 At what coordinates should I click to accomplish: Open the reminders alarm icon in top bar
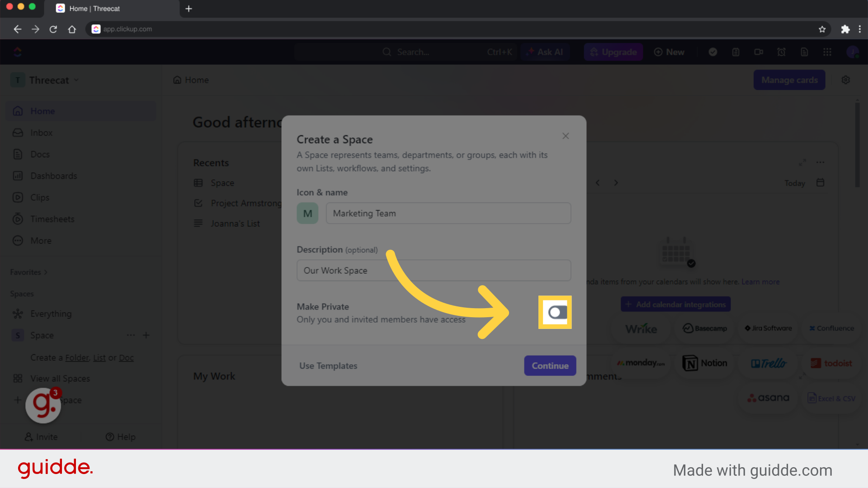point(782,52)
